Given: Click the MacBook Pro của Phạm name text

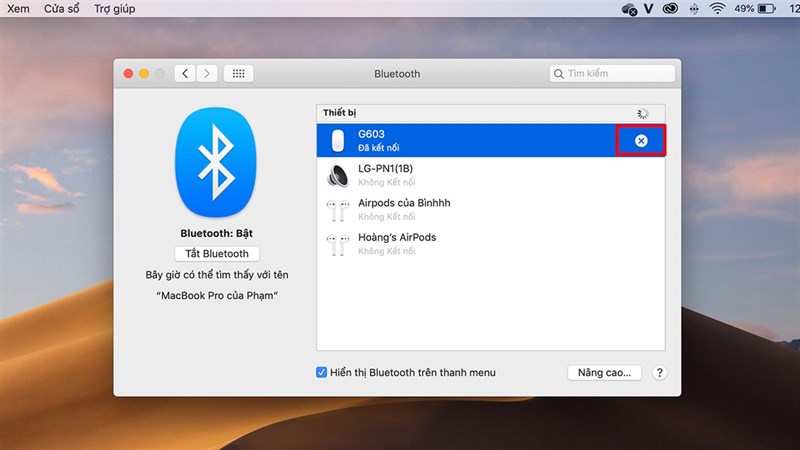Looking at the screenshot, I should (x=217, y=295).
